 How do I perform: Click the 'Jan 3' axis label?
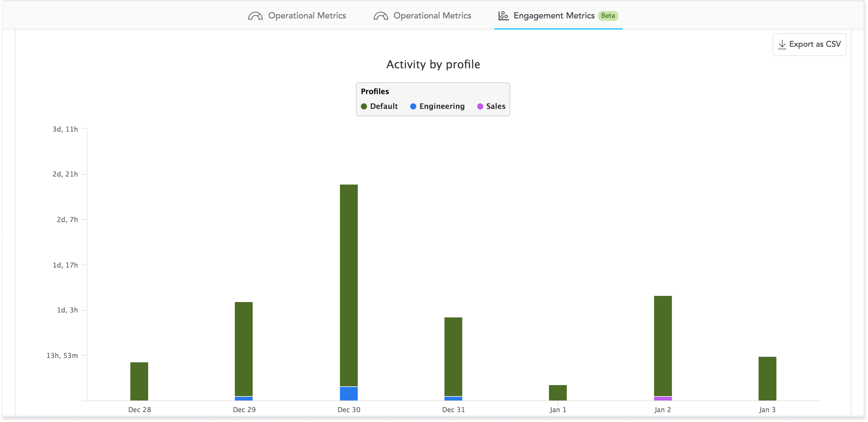[x=767, y=409]
